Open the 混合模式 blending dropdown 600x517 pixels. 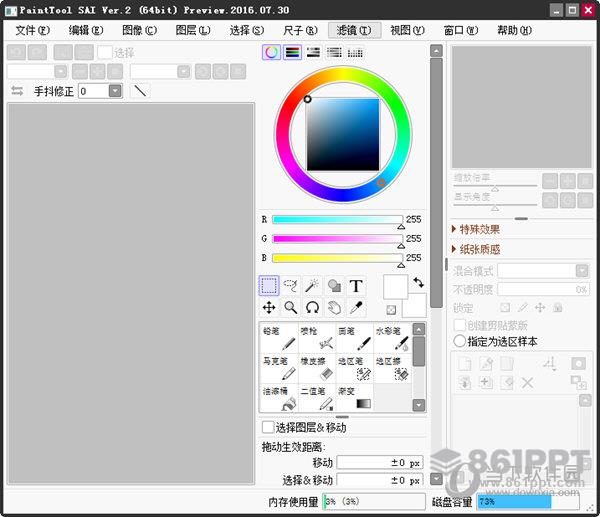click(x=582, y=271)
